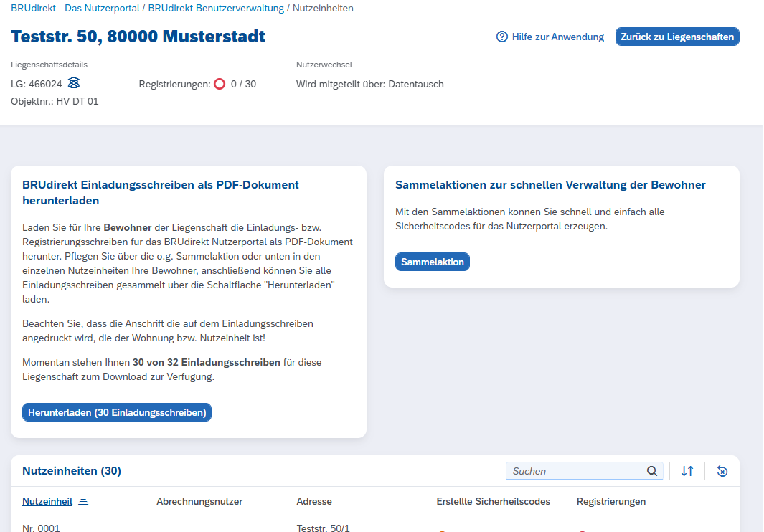Viewport: 764px width, 532px height.
Task: Open the Nr. 0001 unit row
Action: coord(41,528)
